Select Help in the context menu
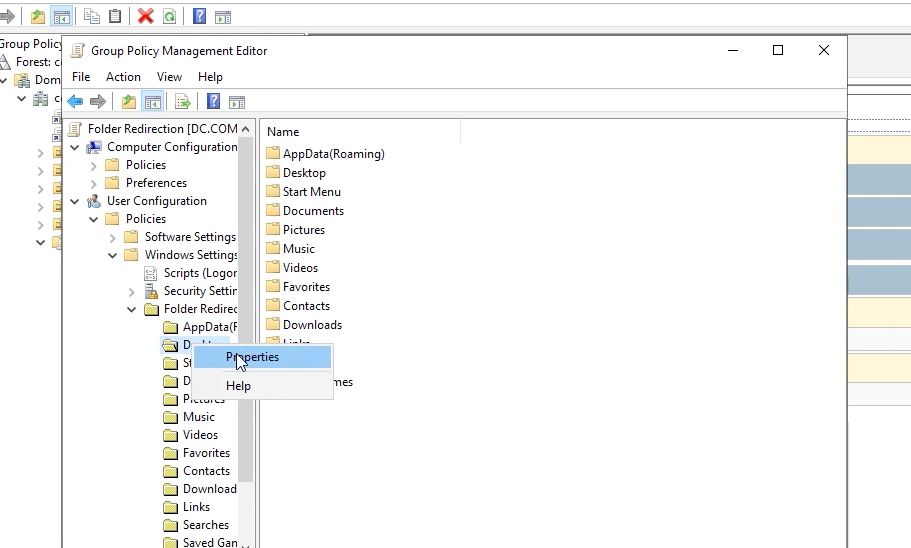 pos(238,386)
